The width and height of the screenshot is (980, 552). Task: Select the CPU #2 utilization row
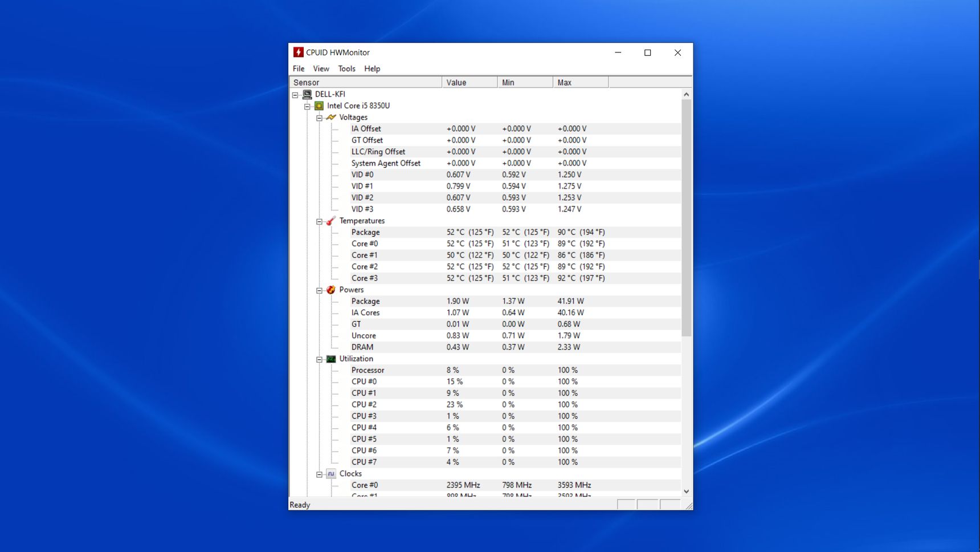coord(515,405)
